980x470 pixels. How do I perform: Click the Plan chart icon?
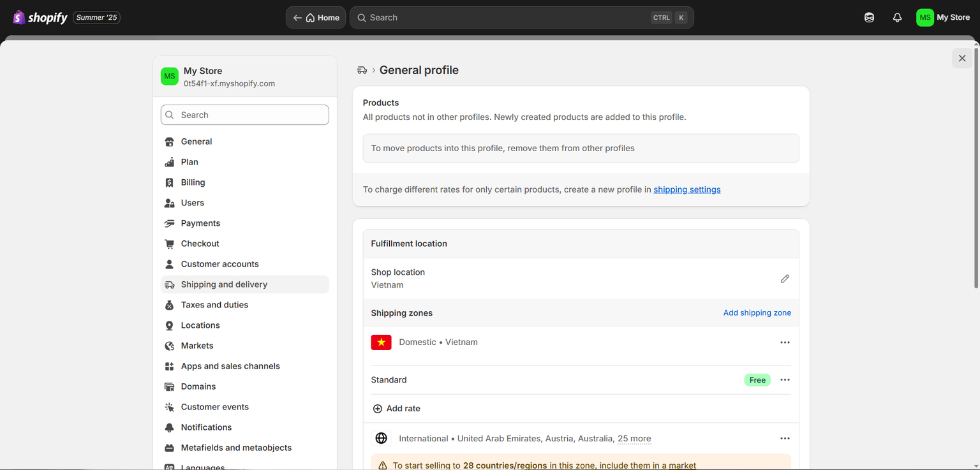pyautogui.click(x=169, y=162)
